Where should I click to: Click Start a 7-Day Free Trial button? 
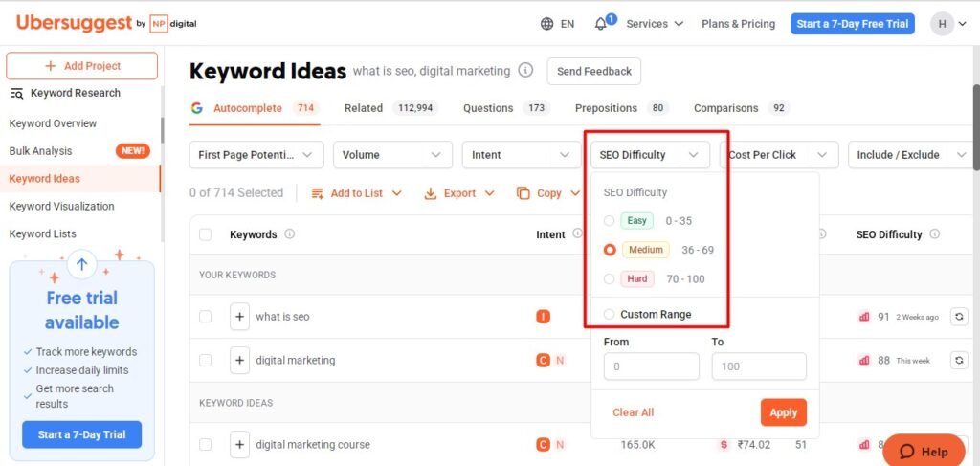click(853, 24)
